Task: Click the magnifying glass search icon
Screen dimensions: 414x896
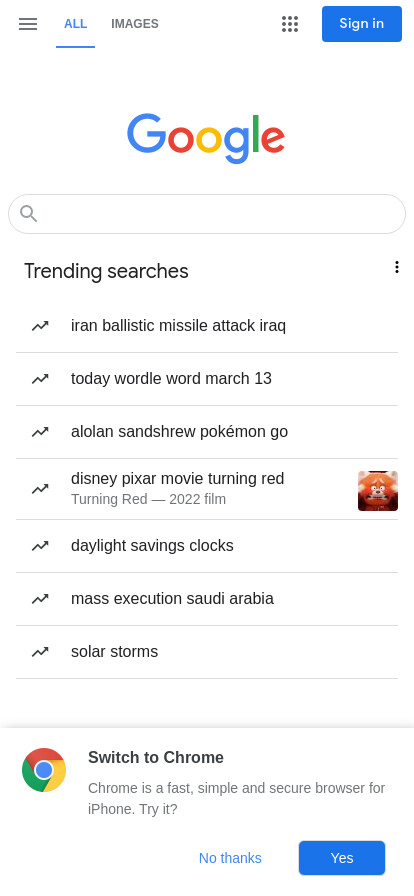Action: tap(29, 214)
